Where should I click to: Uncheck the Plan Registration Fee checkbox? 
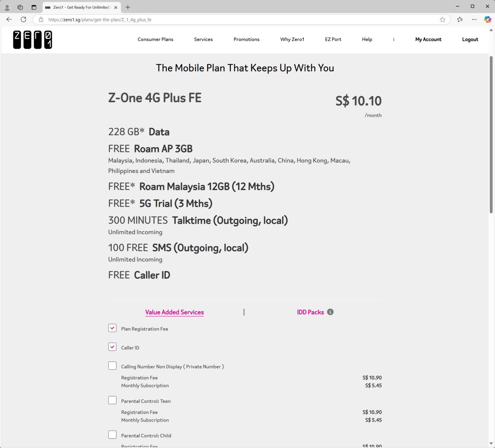[x=112, y=328]
